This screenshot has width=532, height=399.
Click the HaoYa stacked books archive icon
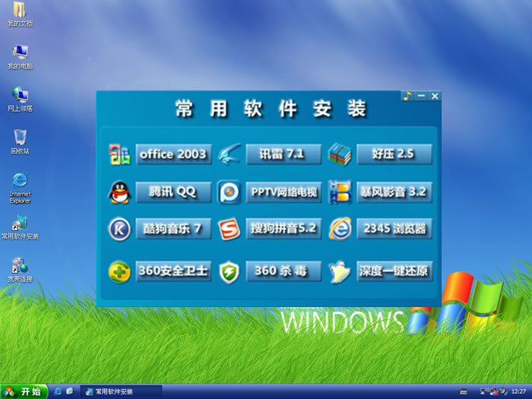pyautogui.click(x=340, y=154)
